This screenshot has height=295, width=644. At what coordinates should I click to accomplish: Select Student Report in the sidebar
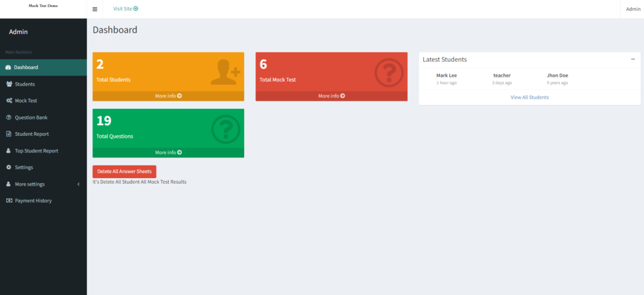[x=31, y=134]
